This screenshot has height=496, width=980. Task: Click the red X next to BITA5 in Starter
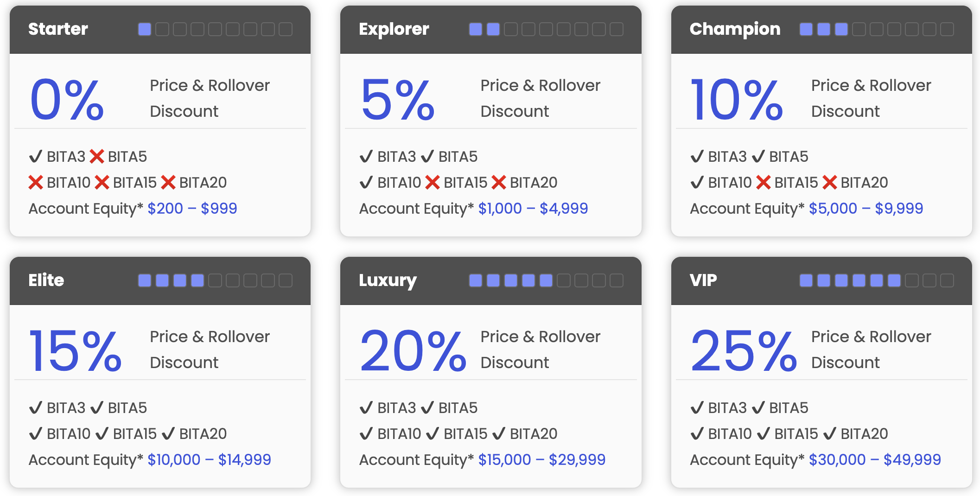pos(96,157)
